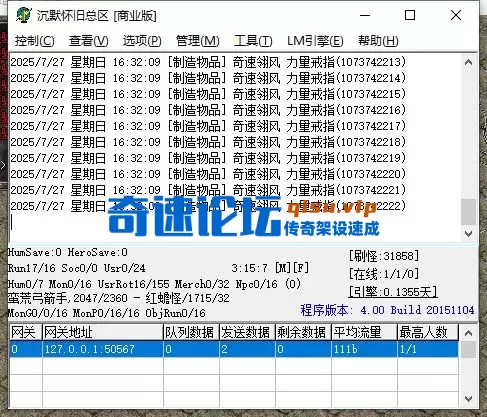Click log line ending 1073742216
Image resolution: width=487 pixels, height=417 pixels.
click(208, 110)
